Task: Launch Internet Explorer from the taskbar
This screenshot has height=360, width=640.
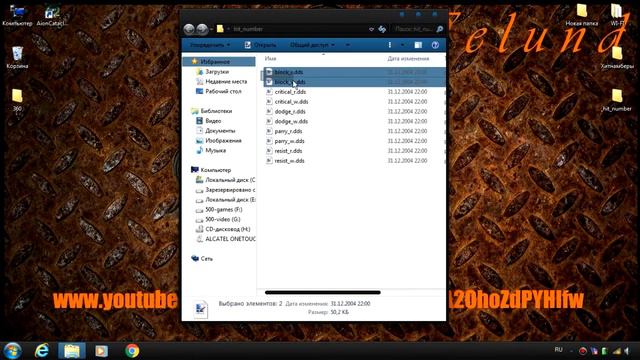Action: point(42,351)
